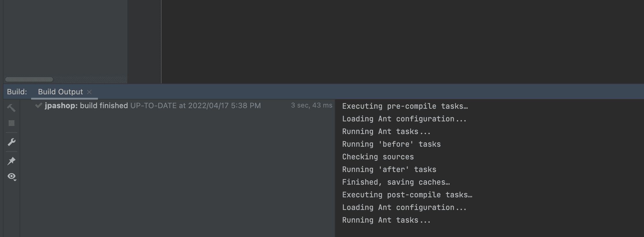Click the Finished, saving caches line
The image size is (644, 237).
(x=396, y=182)
